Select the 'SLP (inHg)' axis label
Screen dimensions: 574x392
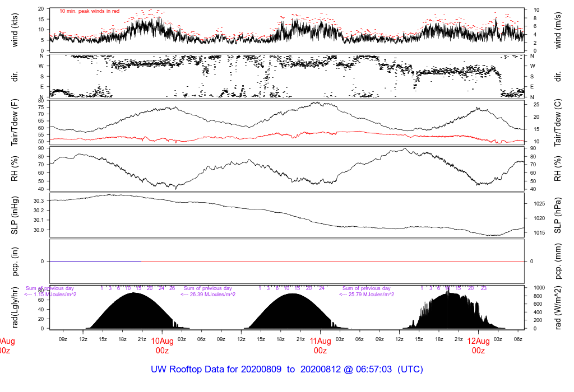[15, 216]
